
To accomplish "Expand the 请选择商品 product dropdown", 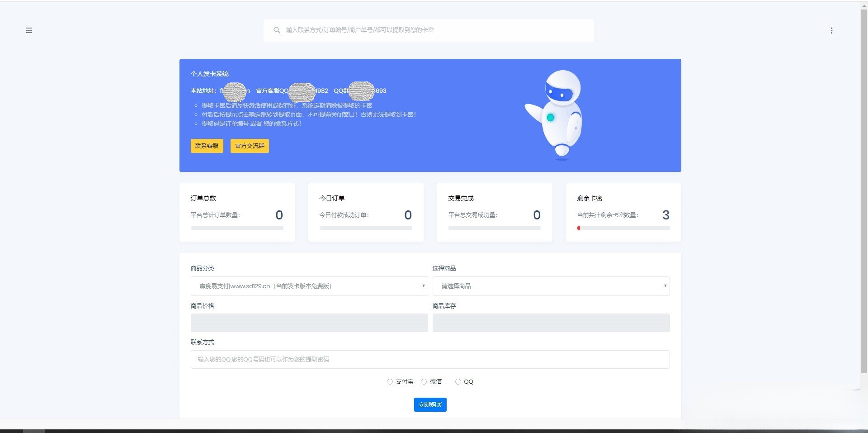I will 551,286.
